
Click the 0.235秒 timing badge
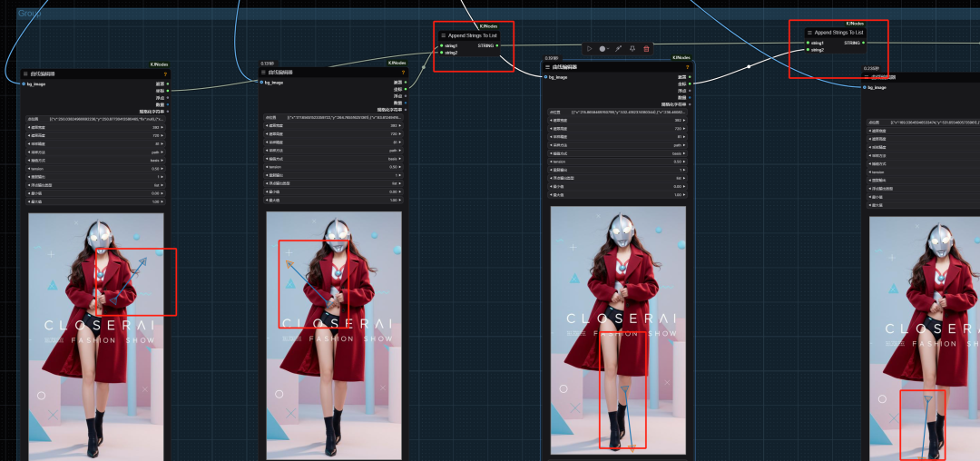coord(871,67)
